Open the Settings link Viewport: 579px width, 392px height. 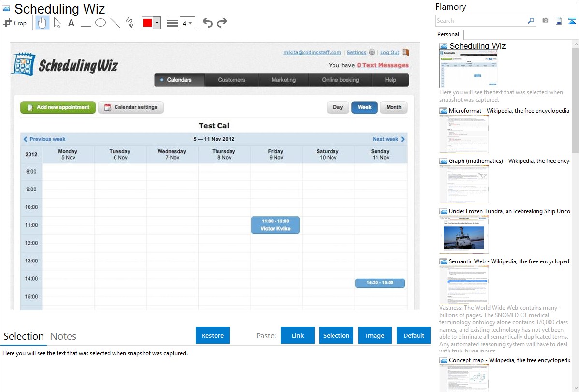pyautogui.click(x=356, y=53)
